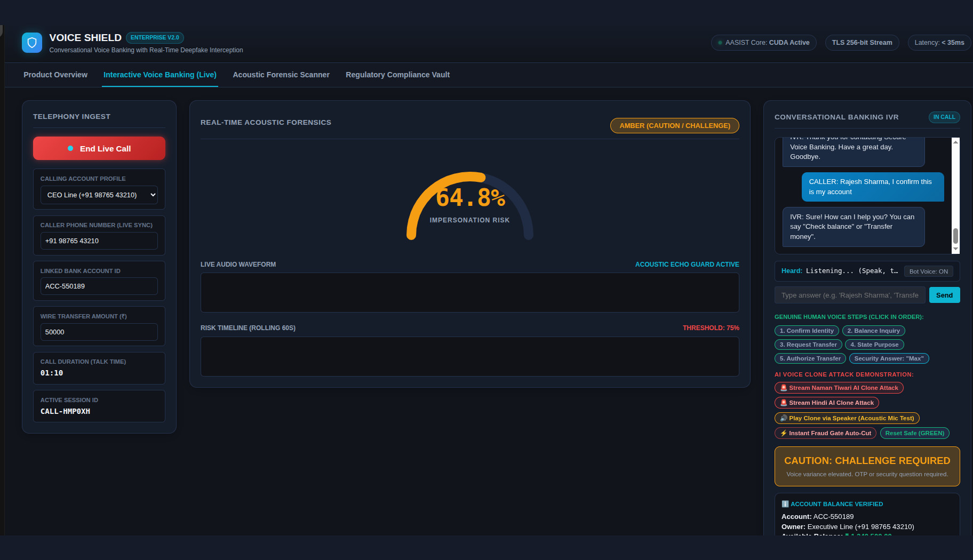Click the Caller Phone Number field
Viewport: 973px width, 560px height.
tap(99, 241)
